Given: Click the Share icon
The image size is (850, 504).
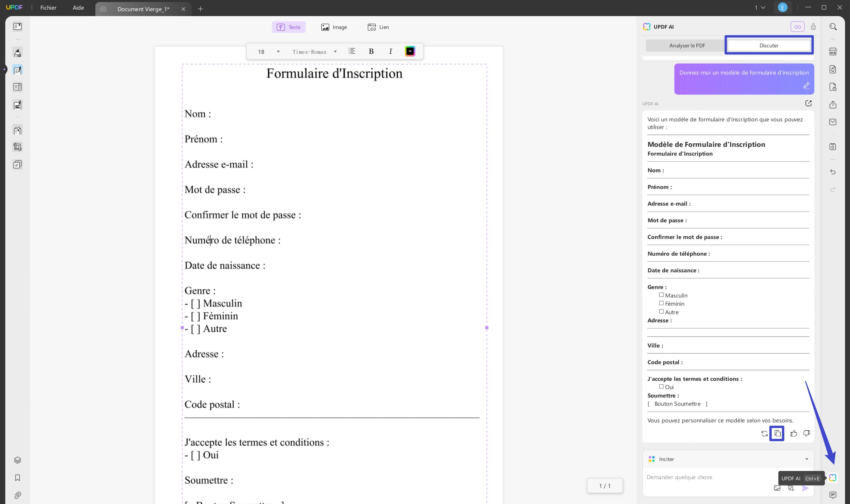Looking at the screenshot, I should (833, 105).
